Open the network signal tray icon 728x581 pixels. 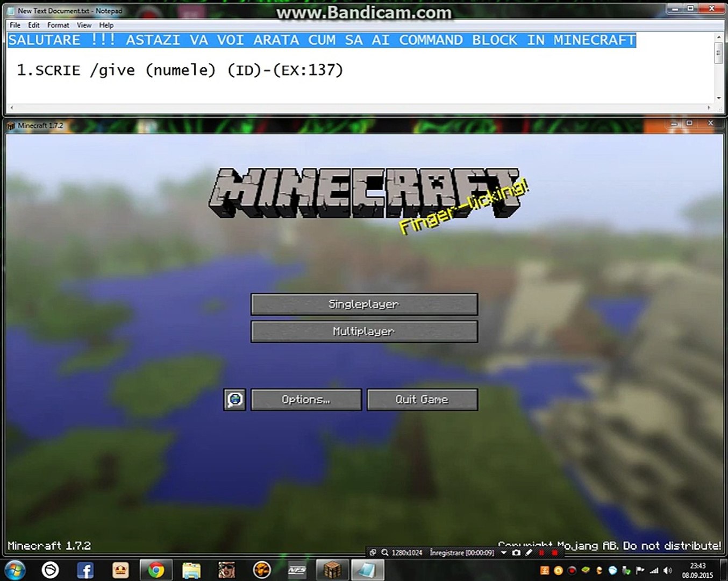(654, 570)
